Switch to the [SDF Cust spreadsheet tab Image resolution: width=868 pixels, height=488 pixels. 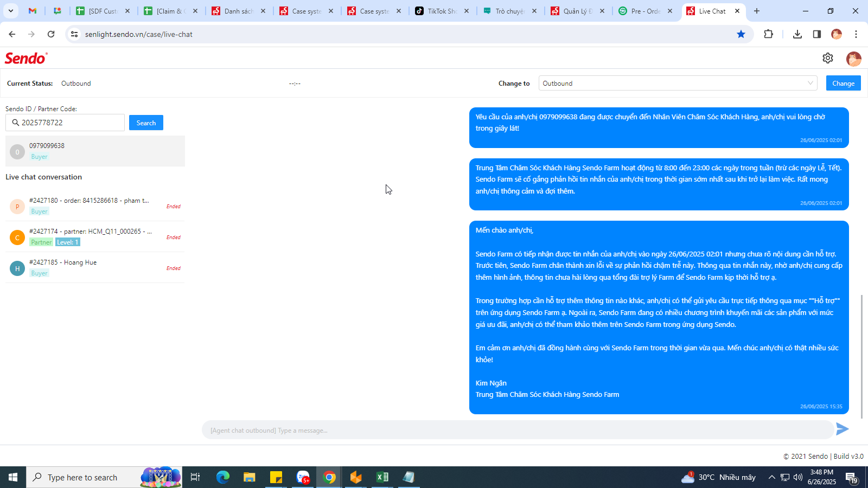coord(103,11)
